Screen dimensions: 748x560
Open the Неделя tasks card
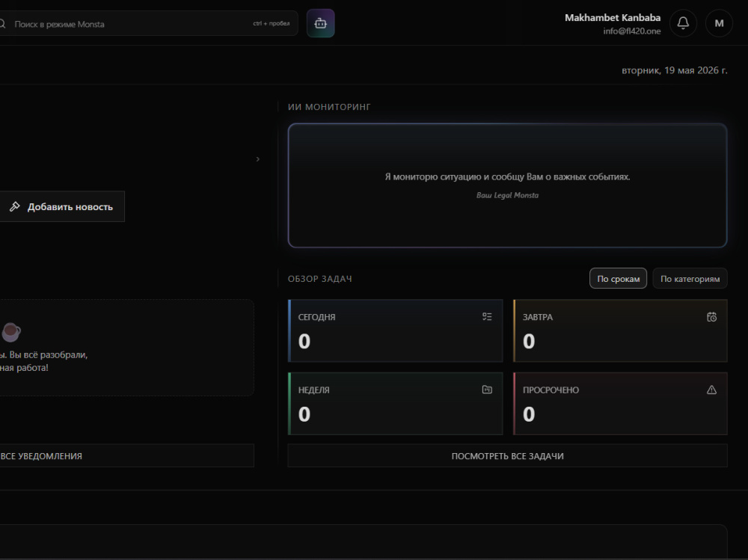396,404
